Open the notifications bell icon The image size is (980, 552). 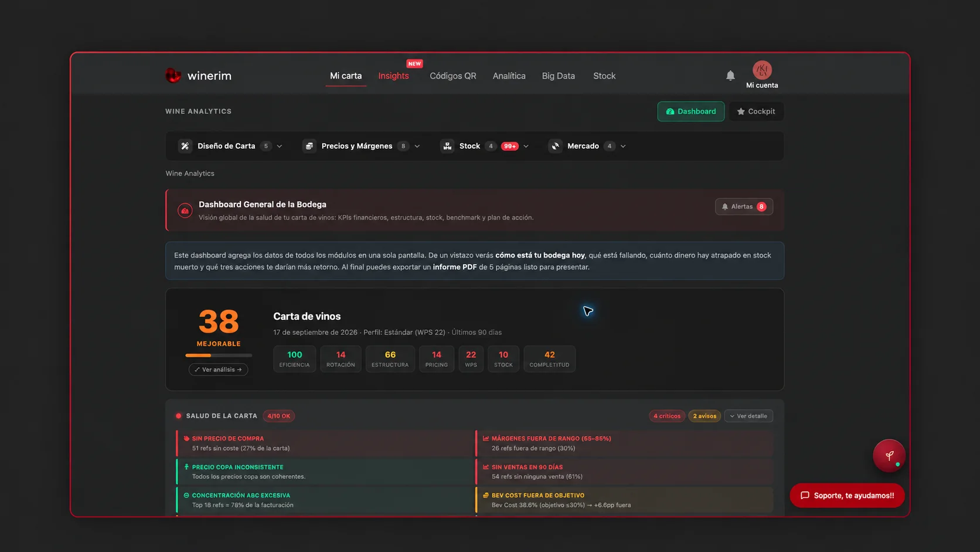coord(730,76)
